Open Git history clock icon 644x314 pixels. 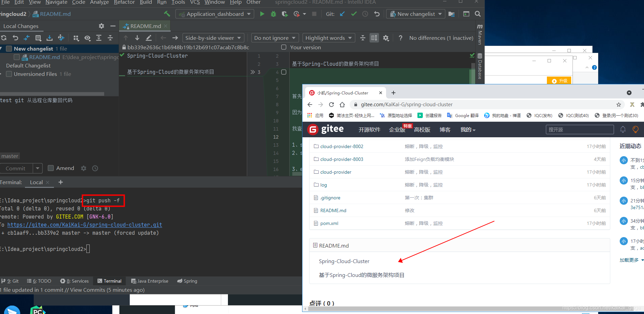pyautogui.click(x=365, y=14)
